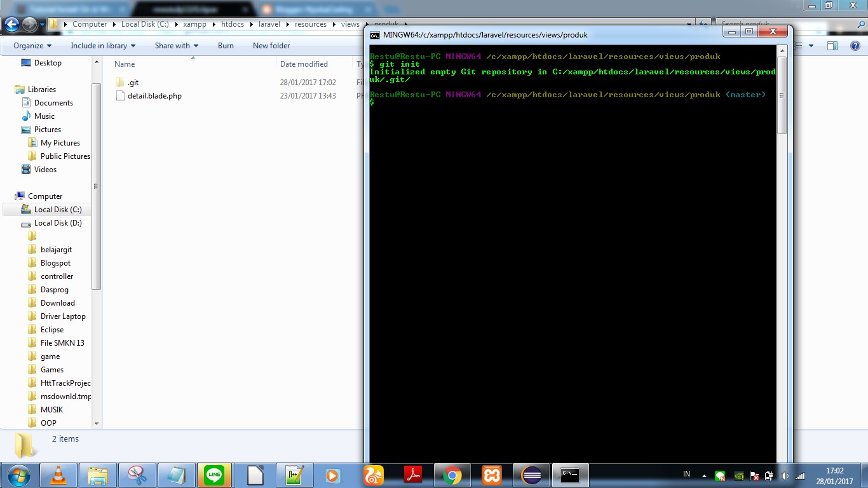Open XAMPP control panel taskbar icon
Image resolution: width=868 pixels, height=488 pixels.
pyautogui.click(x=492, y=475)
